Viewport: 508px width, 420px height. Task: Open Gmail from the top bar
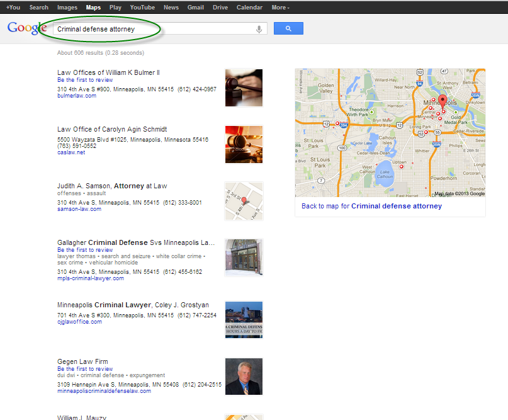[195, 7]
